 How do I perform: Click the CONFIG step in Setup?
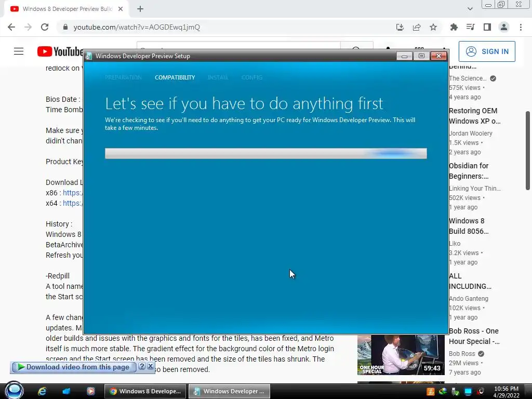tap(252, 77)
